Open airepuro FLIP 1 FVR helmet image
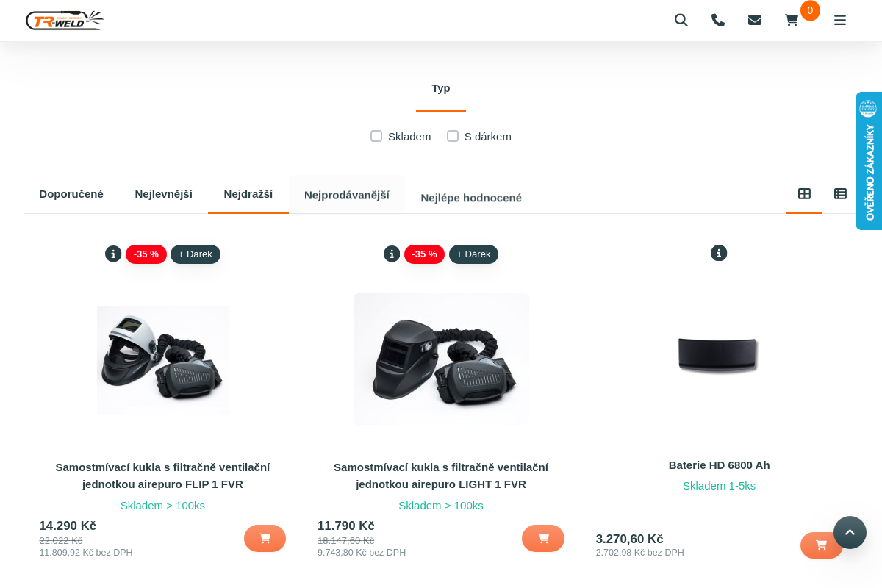This screenshot has width=882, height=588. (162, 360)
